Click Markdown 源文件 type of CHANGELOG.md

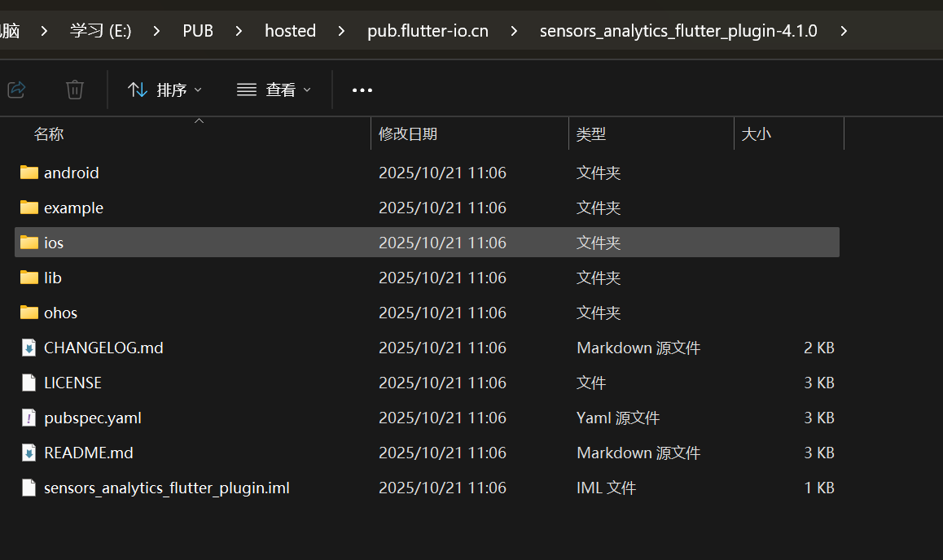tap(638, 348)
